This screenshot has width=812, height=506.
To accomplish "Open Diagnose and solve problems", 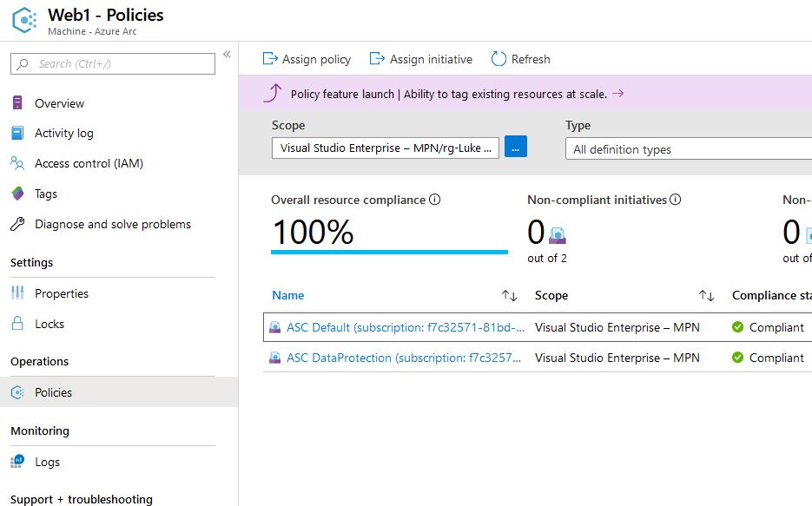I will point(113,224).
